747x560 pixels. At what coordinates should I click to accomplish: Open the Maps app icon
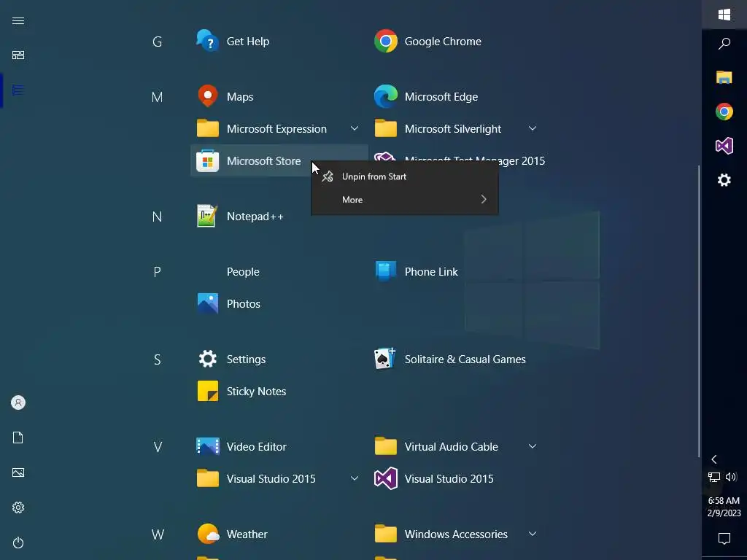coord(208,96)
